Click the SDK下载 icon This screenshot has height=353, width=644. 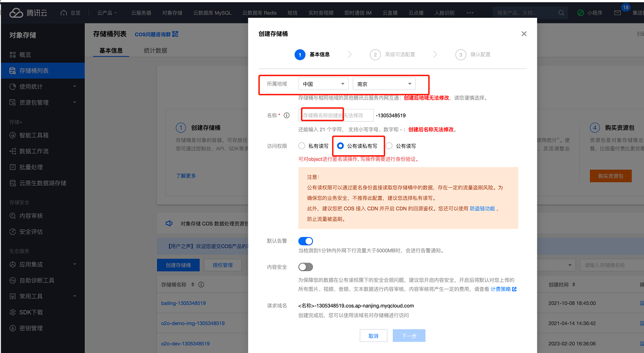(13, 312)
